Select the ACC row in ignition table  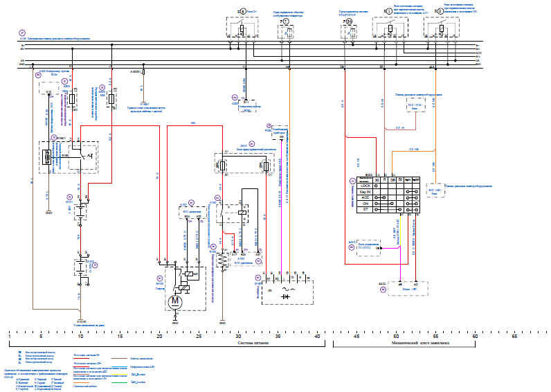tap(364, 198)
